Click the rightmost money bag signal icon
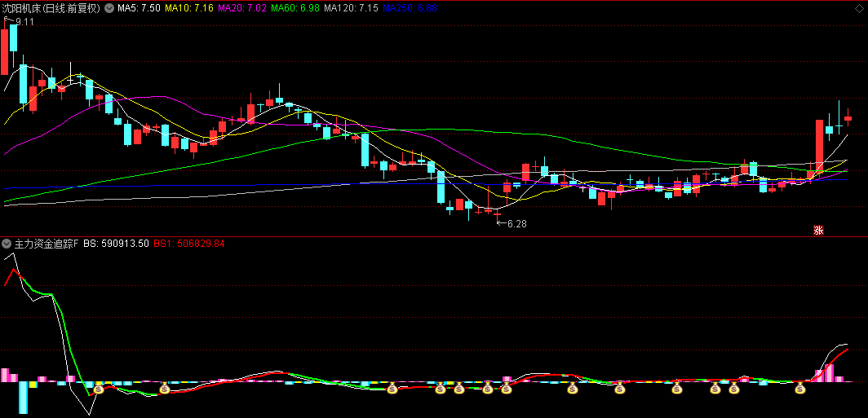 800,389
